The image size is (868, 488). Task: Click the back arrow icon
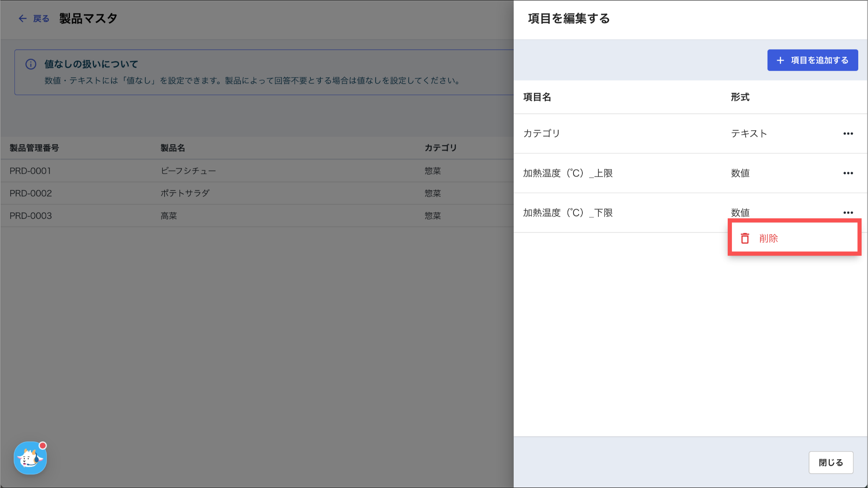(22, 19)
